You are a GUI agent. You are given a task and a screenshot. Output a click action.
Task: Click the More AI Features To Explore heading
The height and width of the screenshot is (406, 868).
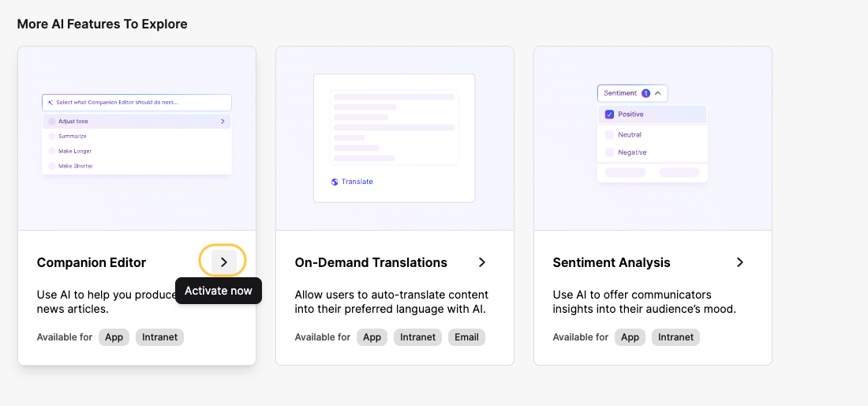coord(102,24)
